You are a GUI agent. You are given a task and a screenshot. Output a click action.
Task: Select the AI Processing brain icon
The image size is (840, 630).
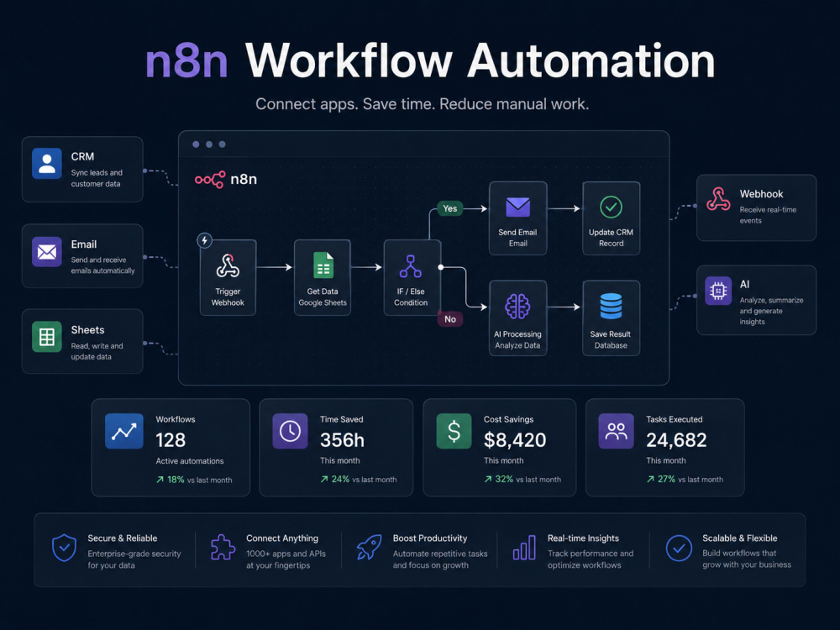tap(517, 307)
